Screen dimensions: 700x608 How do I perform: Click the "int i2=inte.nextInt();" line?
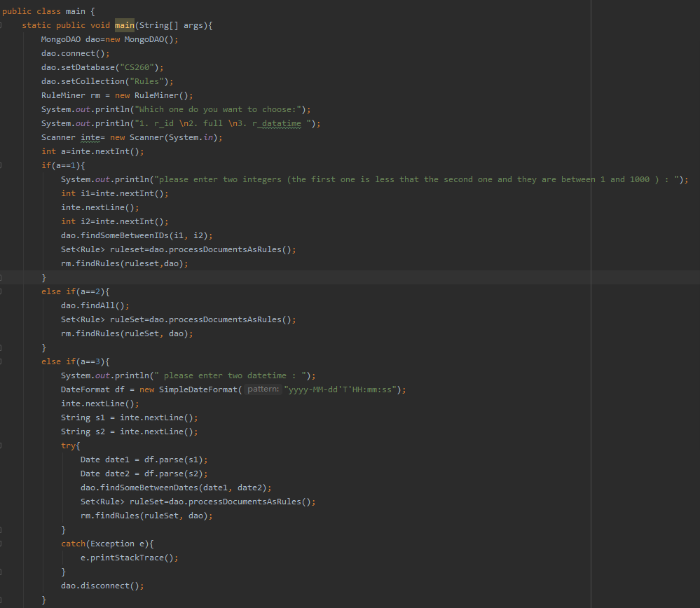pyautogui.click(x=115, y=221)
